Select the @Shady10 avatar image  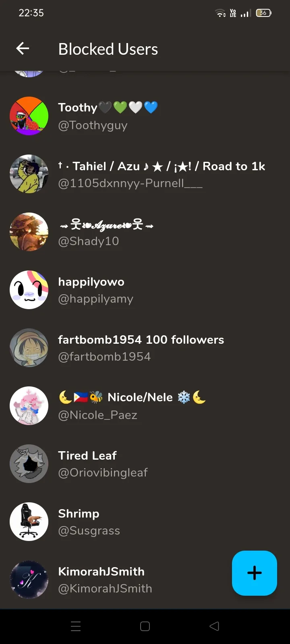[x=29, y=232]
